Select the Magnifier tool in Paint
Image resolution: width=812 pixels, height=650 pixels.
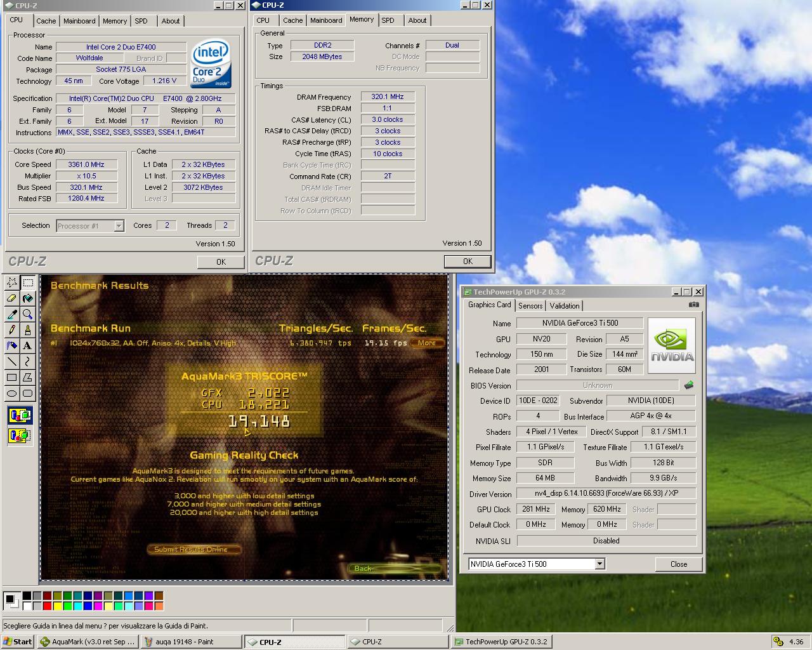coord(27,314)
